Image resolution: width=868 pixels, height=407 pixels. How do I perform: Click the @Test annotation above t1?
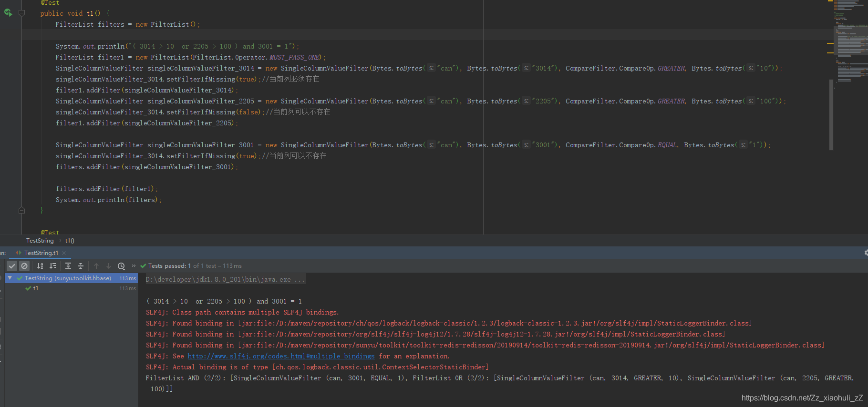pos(50,3)
